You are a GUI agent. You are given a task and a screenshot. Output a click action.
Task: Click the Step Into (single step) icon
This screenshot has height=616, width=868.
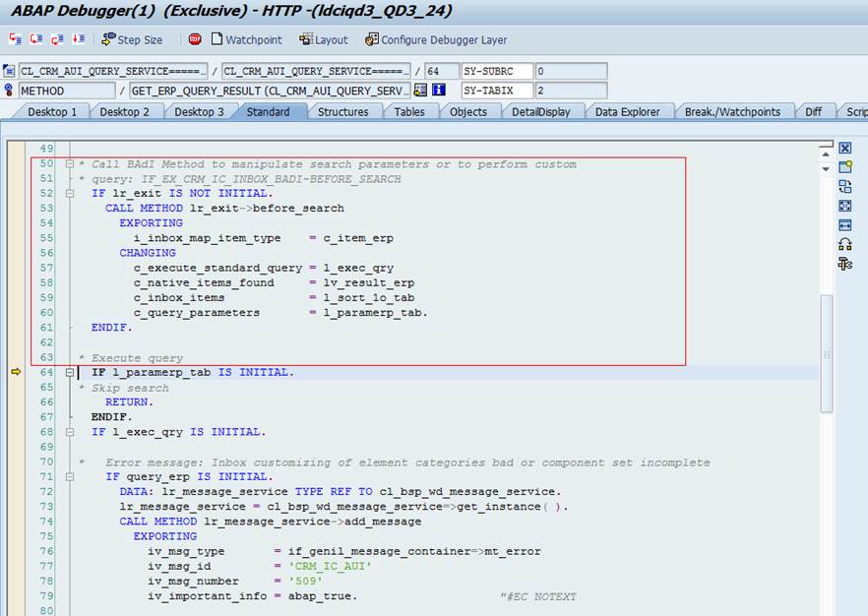[15, 39]
